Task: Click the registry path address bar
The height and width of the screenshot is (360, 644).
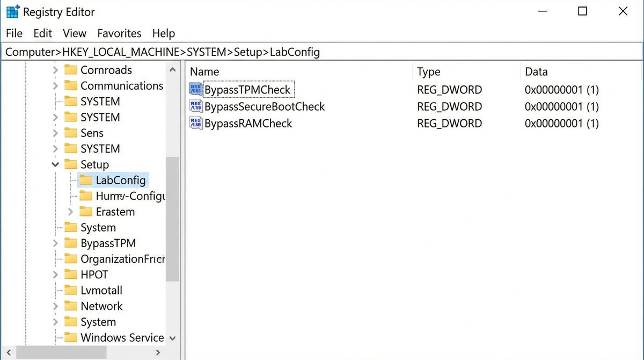Action: (x=322, y=52)
